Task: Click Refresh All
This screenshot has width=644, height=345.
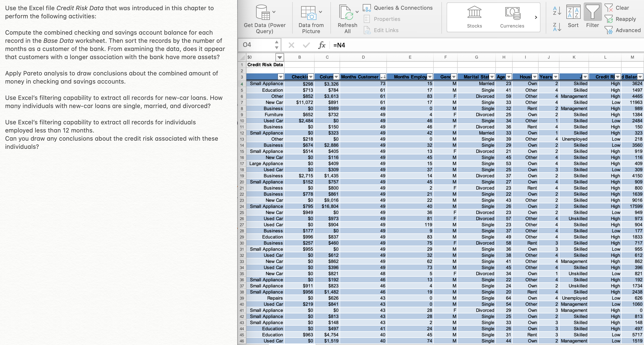Action: 347,18
